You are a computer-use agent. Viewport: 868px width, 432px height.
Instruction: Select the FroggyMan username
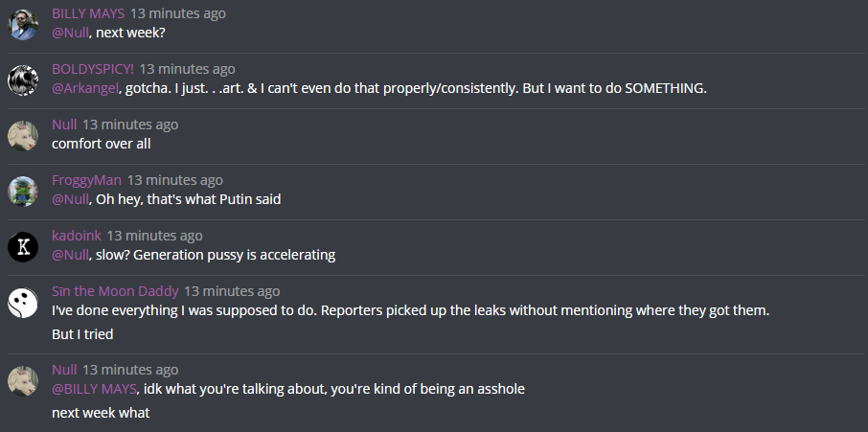[x=86, y=180]
